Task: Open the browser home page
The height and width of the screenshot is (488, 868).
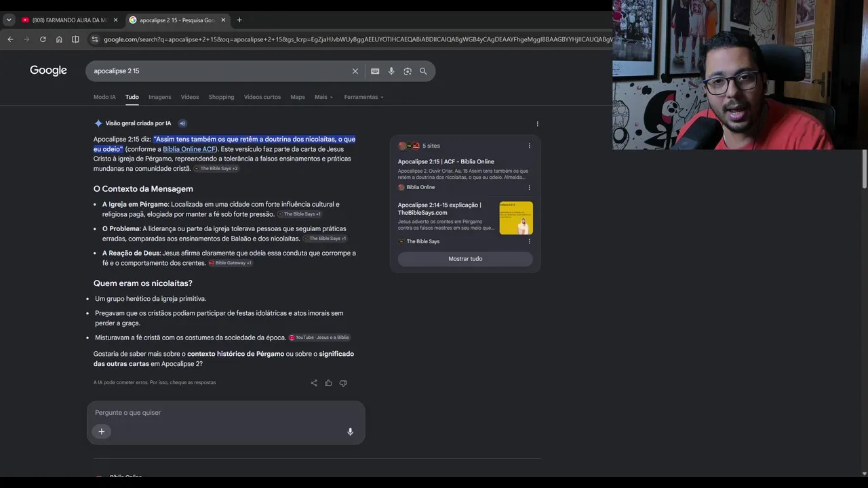Action: tap(59, 39)
